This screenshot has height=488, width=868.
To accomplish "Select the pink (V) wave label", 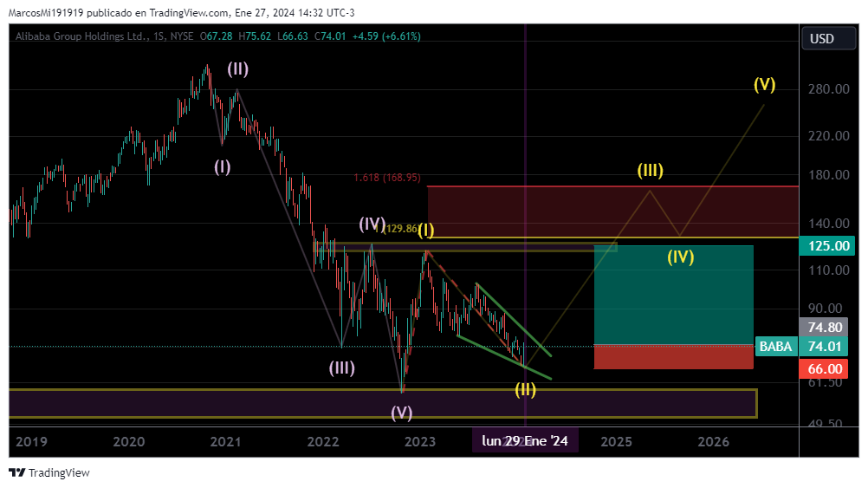I will [x=402, y=413].
